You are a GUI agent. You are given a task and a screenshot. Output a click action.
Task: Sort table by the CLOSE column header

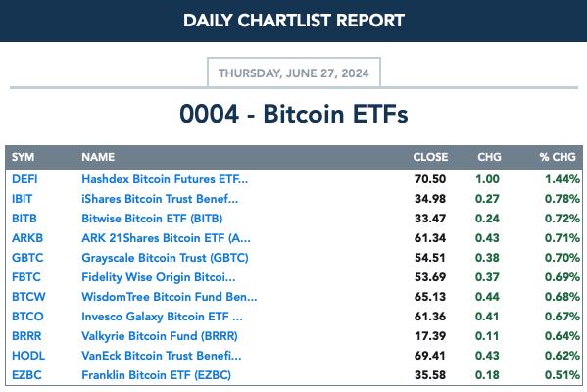pyautogui.click(x=430, y=157)
